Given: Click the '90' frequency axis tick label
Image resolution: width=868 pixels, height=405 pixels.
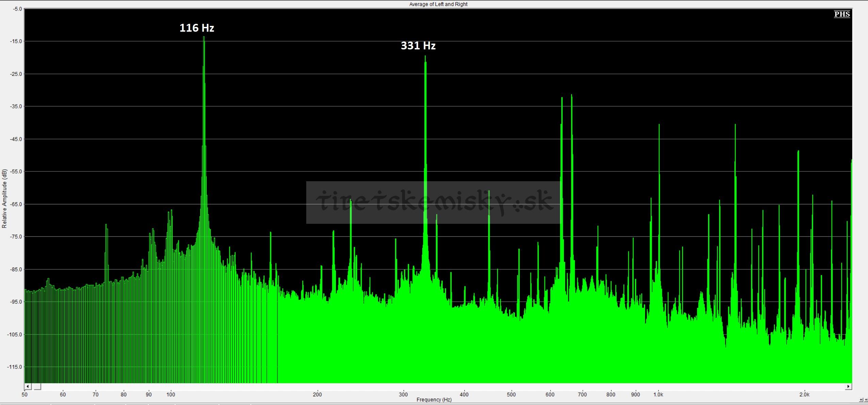Looking at the screenshot, I should [149, 394].
